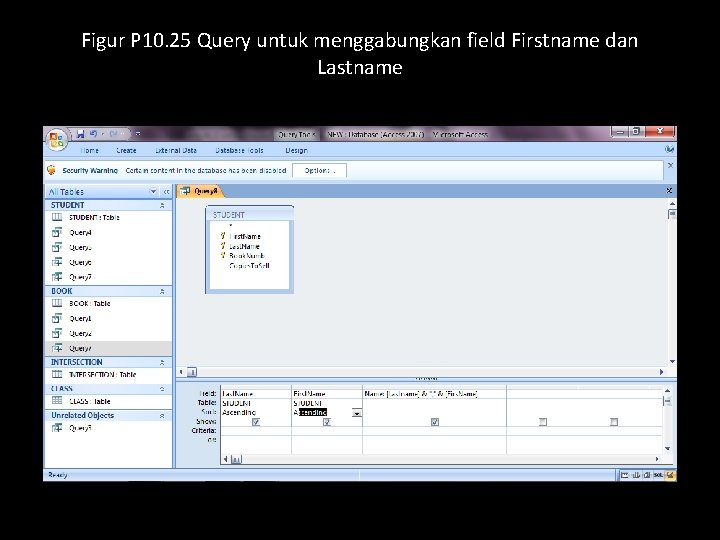720x540 pixels.
Task: Click the scroll-down arrow of the query design grid
Action: pos(668,449)
